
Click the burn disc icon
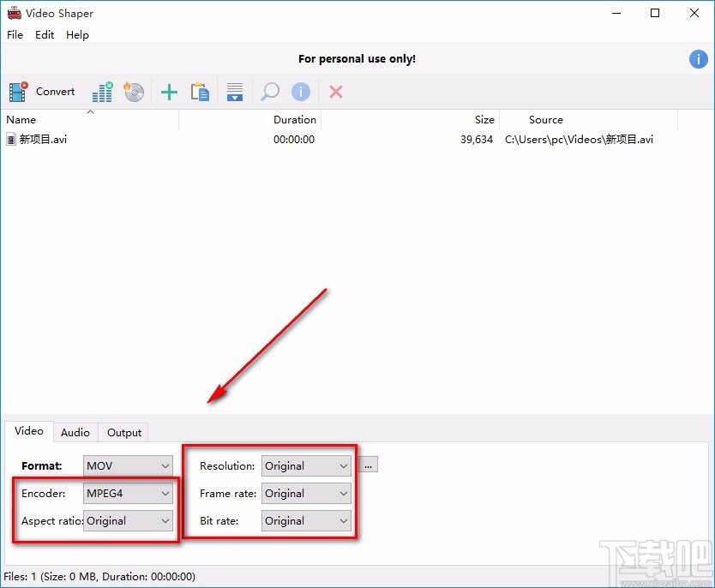tap(134, 92)
